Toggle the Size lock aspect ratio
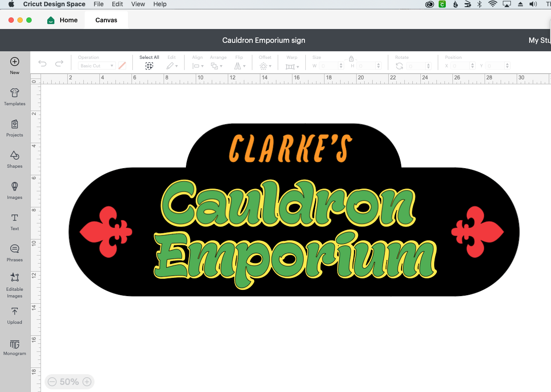This screenshot has width=551, height=392. coord(351,58)
